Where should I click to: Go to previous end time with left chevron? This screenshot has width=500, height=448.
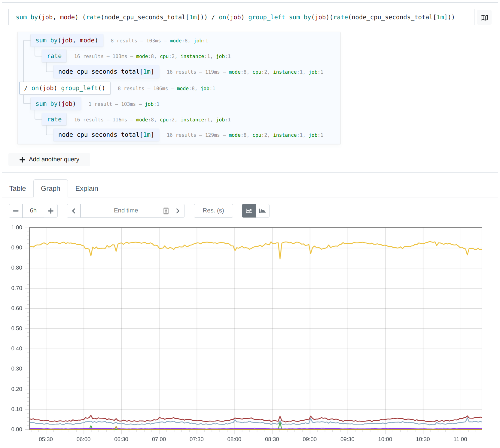pos(74,211)
